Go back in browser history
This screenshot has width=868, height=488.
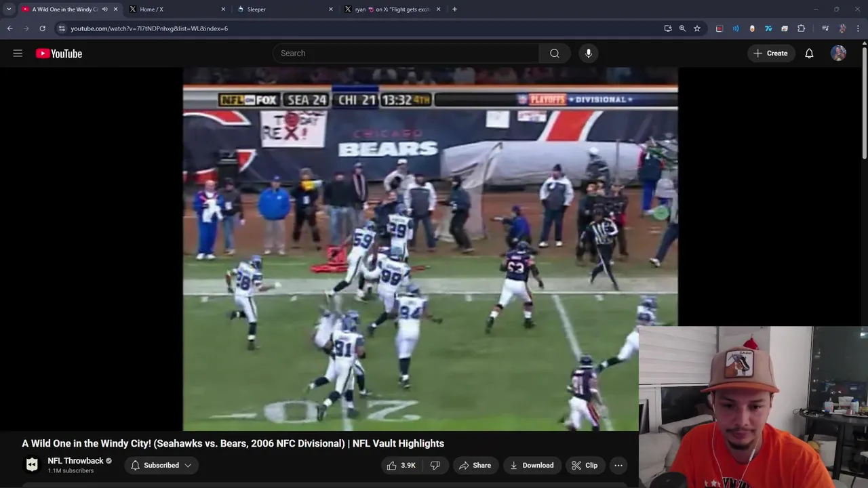point(9,28)
